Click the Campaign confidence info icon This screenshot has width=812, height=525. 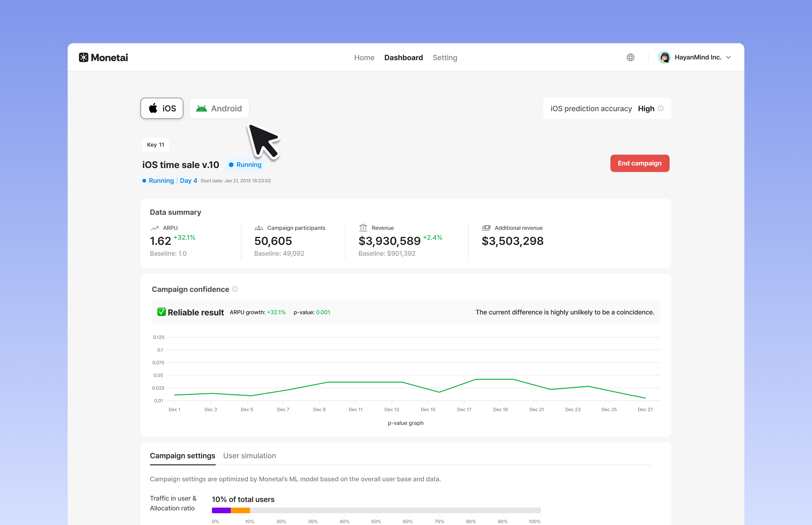pyautogui.click(x=235, y=289)
